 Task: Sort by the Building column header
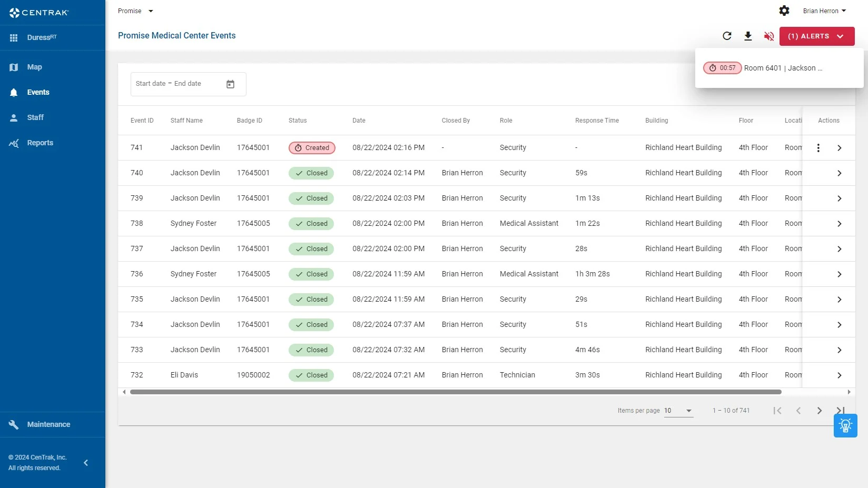pos(657,121)
